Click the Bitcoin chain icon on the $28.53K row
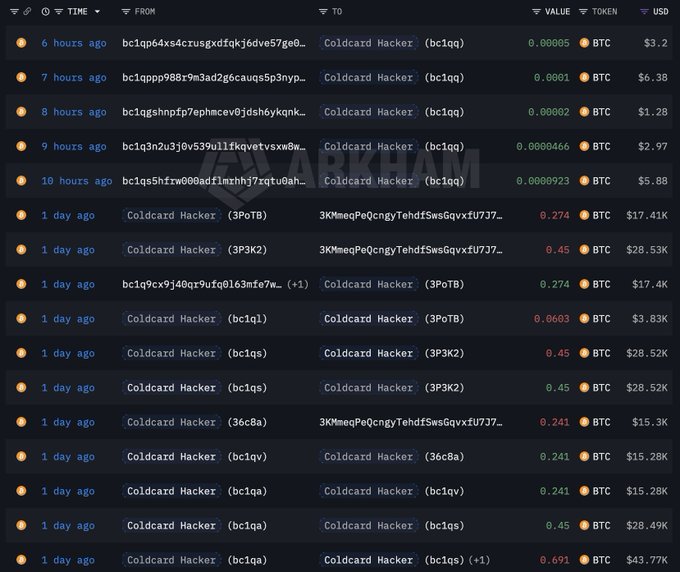The image size is (680, 572). pyautogui.click(x=21, y=250)
